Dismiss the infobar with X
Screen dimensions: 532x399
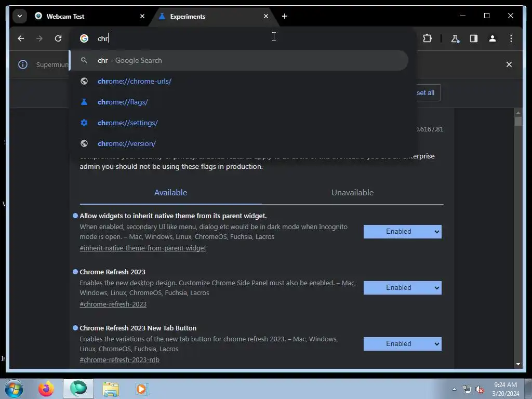[509, 64]
